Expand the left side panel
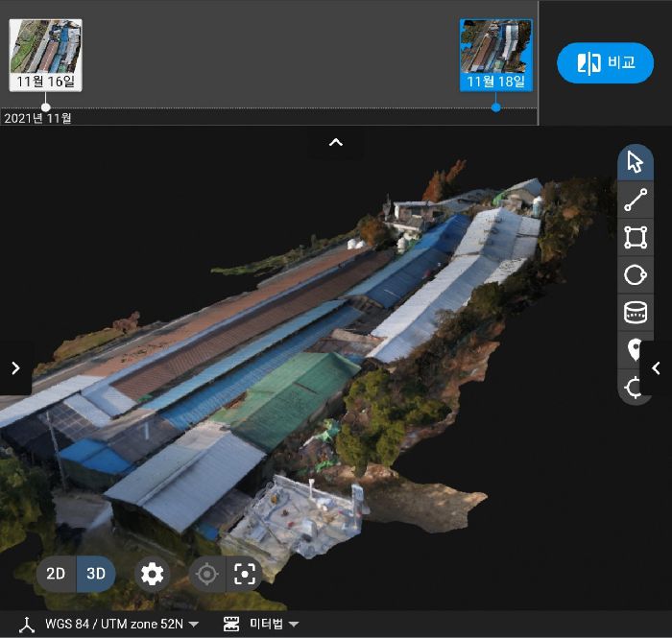The width and height of the screenshot is (672, 638). click(x=15, y=367)
